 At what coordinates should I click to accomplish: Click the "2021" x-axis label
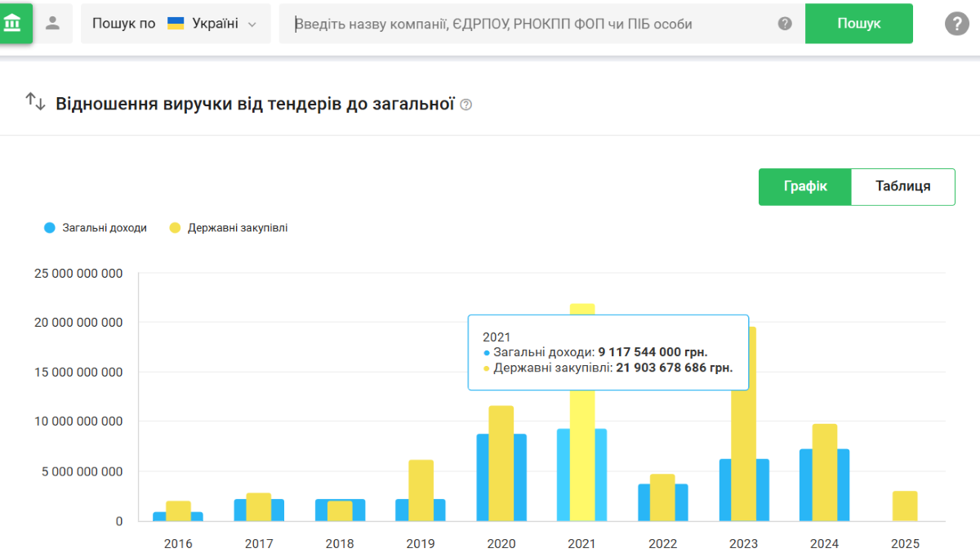582,543
